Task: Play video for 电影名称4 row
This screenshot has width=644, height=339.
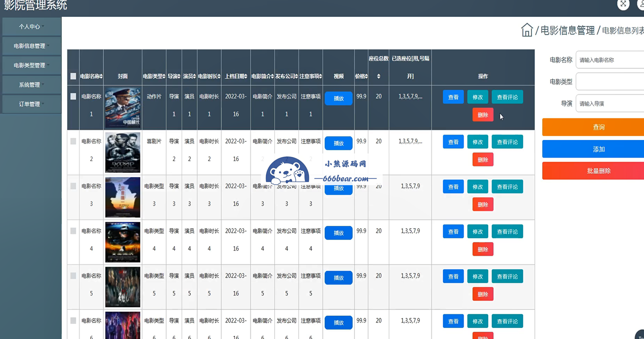Action: [339, 233]
